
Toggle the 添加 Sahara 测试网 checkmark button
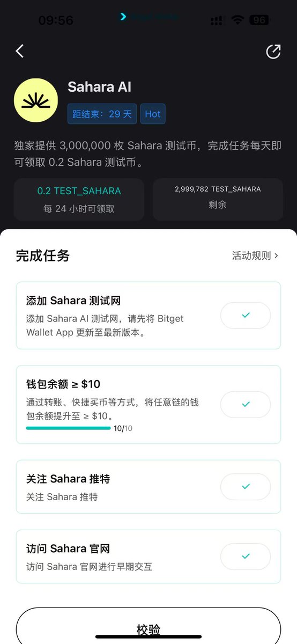(246, 316)
